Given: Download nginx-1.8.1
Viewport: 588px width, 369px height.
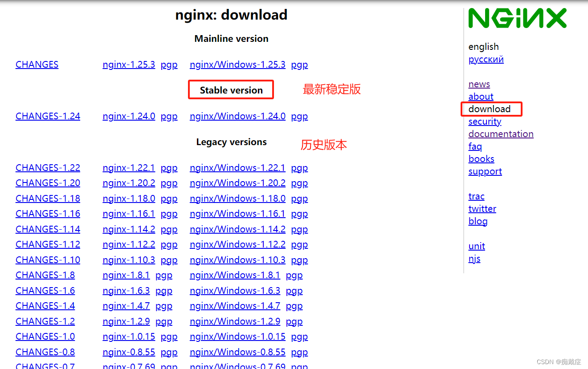Looking at the screenshot, I should click(126, 275).
